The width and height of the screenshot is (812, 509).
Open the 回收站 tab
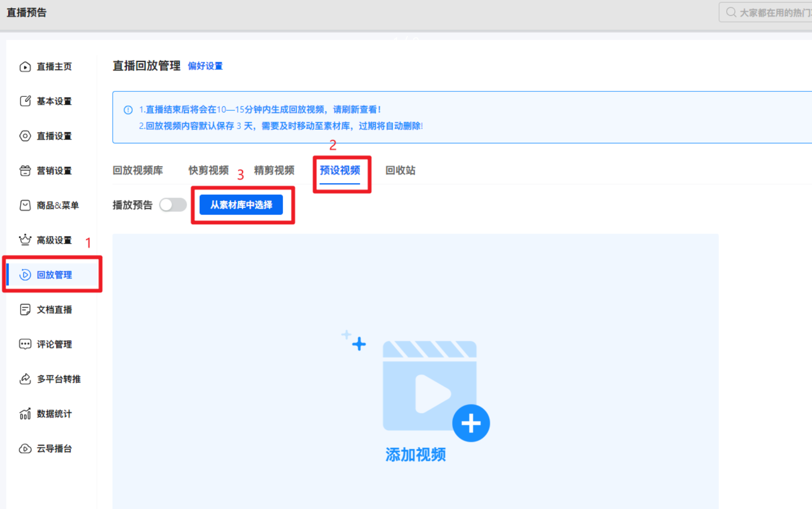click(400, 170)
